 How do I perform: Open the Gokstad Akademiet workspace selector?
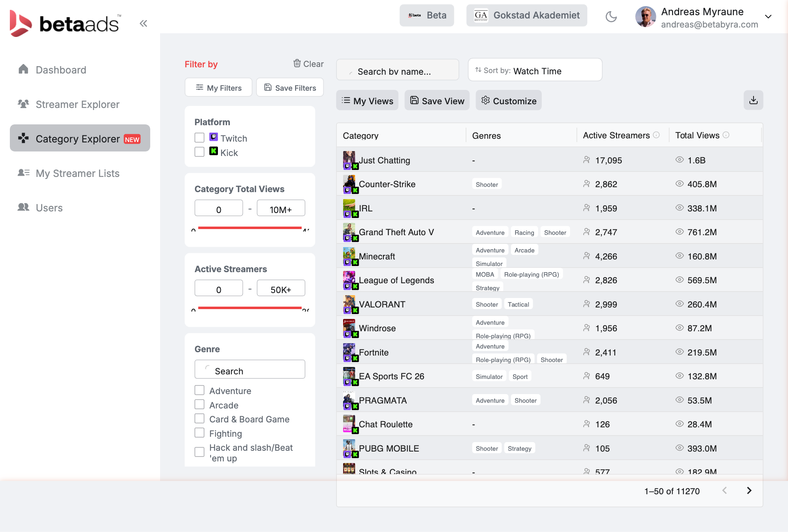[527, 16]
